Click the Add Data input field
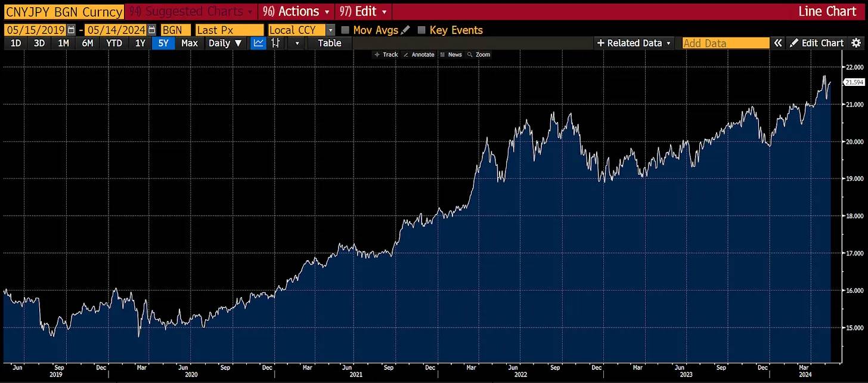This screenshot has width=868, height=383. 726,43
